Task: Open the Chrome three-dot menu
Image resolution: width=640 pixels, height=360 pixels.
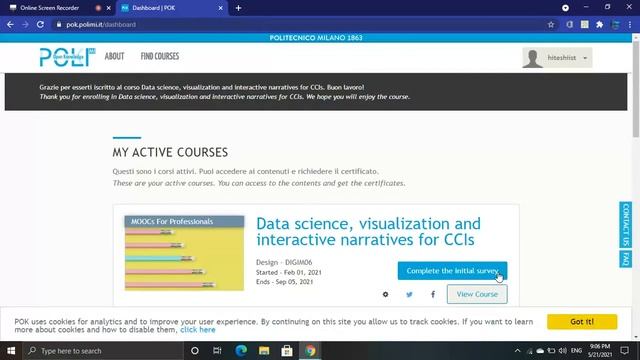Action: (x=630, y=24)
